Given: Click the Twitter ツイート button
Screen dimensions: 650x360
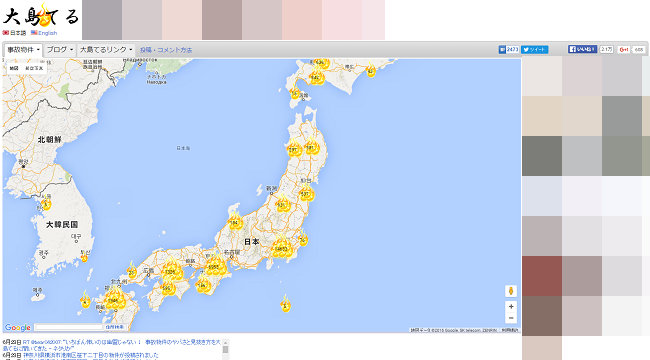Looking at the screenshot, I should pos(534,49).
